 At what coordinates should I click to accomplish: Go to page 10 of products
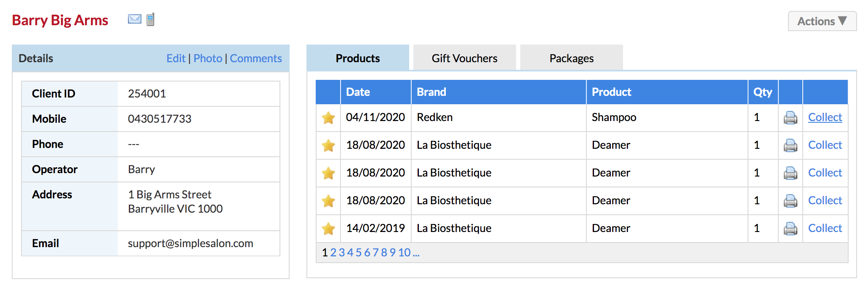(405, 253)
